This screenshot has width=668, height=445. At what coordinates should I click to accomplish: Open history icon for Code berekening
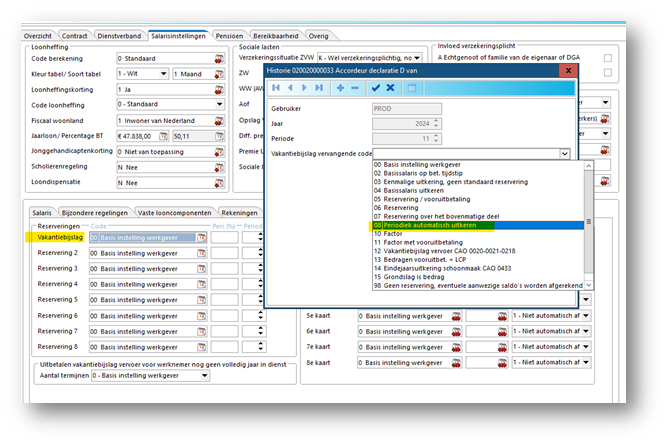point(219,58)
